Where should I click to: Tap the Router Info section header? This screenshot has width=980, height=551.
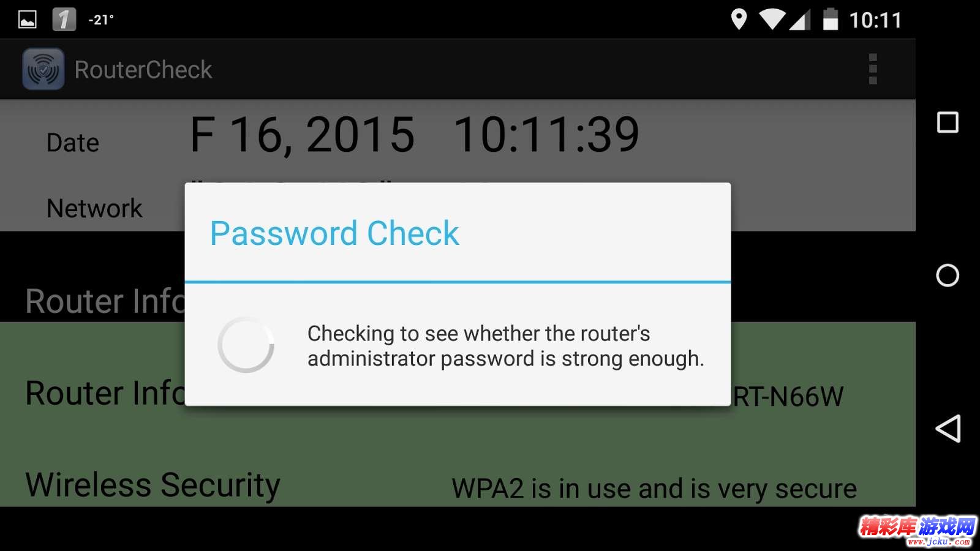point(105,301)
